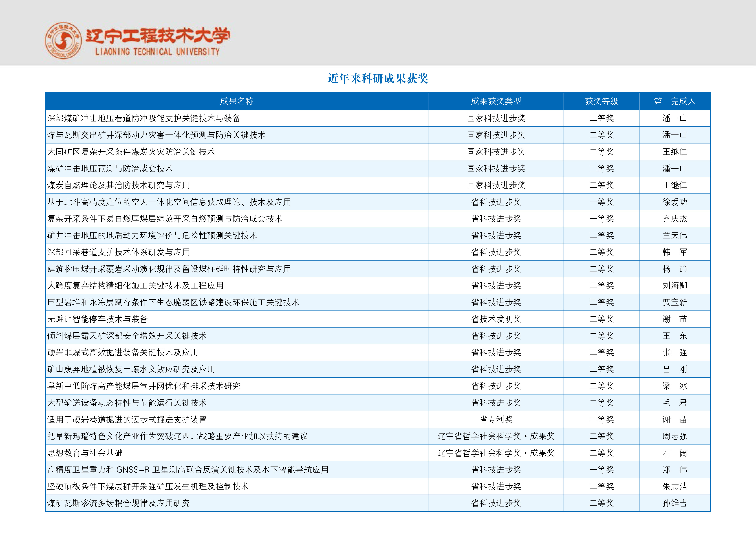Select the 第一完成人 column header

[675, 101]
